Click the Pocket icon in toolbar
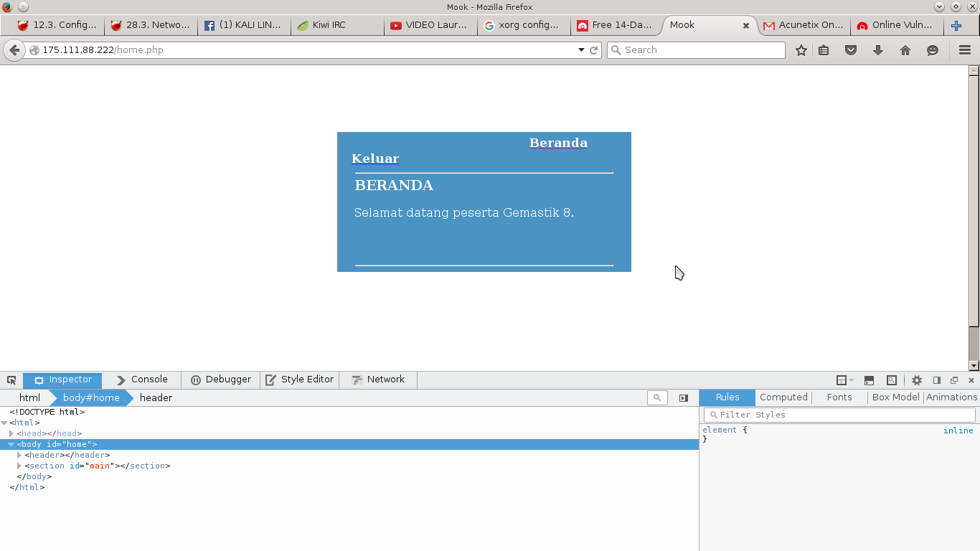980x551 pixels. [851, 50]
